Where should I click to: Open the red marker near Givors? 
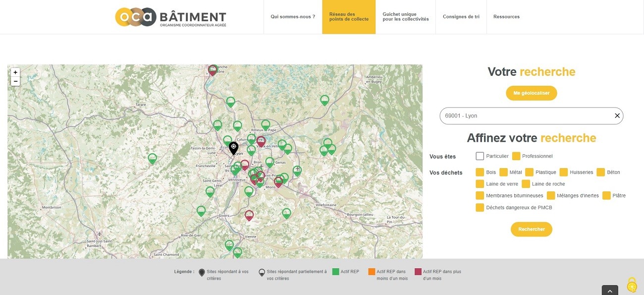click(x=249, y=215)
